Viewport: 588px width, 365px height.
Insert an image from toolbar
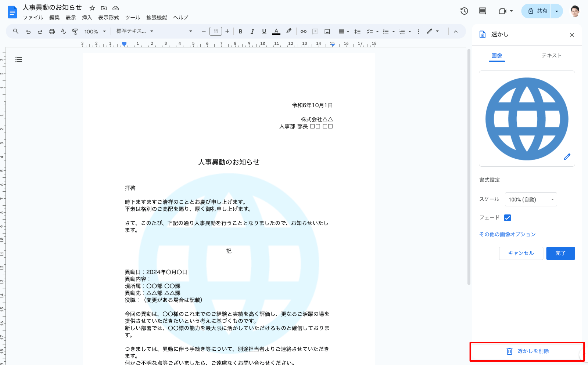327,32
